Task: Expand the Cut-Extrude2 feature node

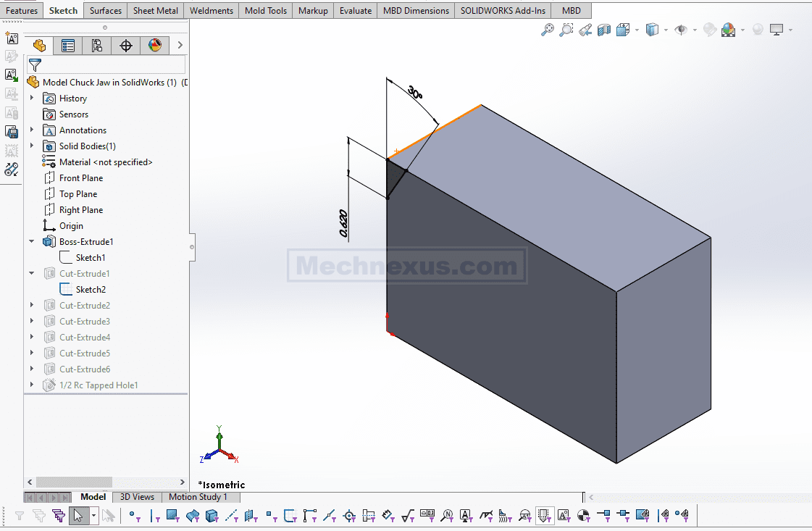Action: 32,306
